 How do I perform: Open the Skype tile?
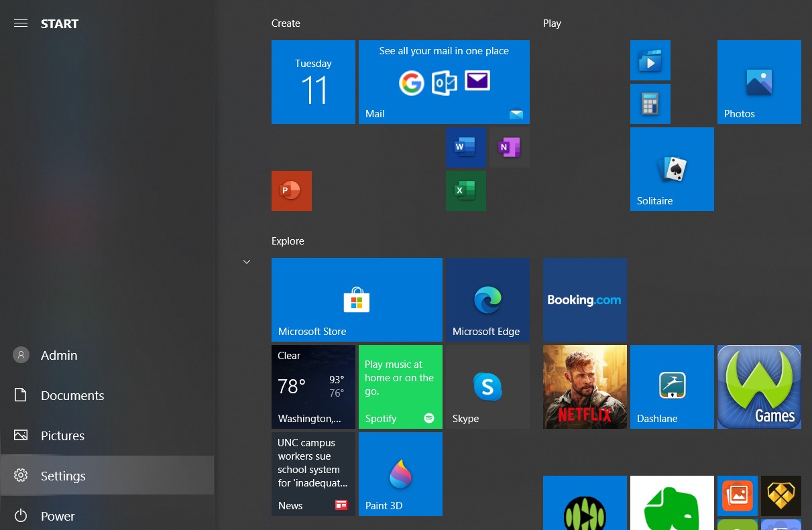pyautogui.click(x=487, y=387)
